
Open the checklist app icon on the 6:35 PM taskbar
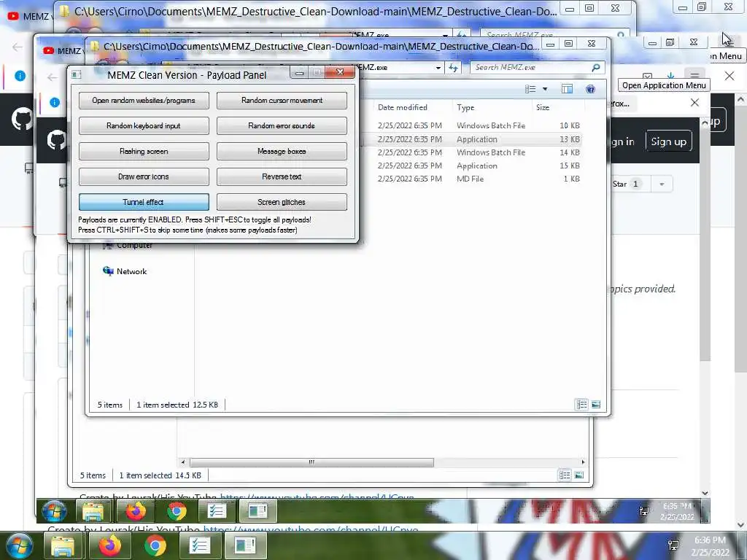[216, 512]
